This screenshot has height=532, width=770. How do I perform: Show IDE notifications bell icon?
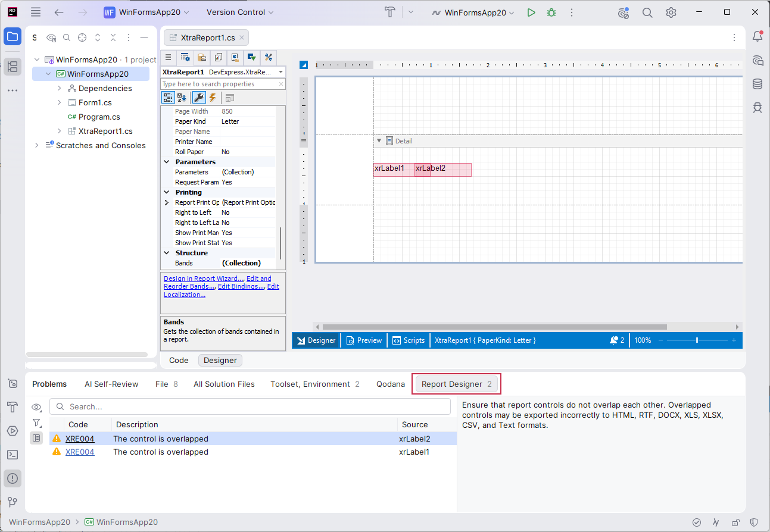757,36
